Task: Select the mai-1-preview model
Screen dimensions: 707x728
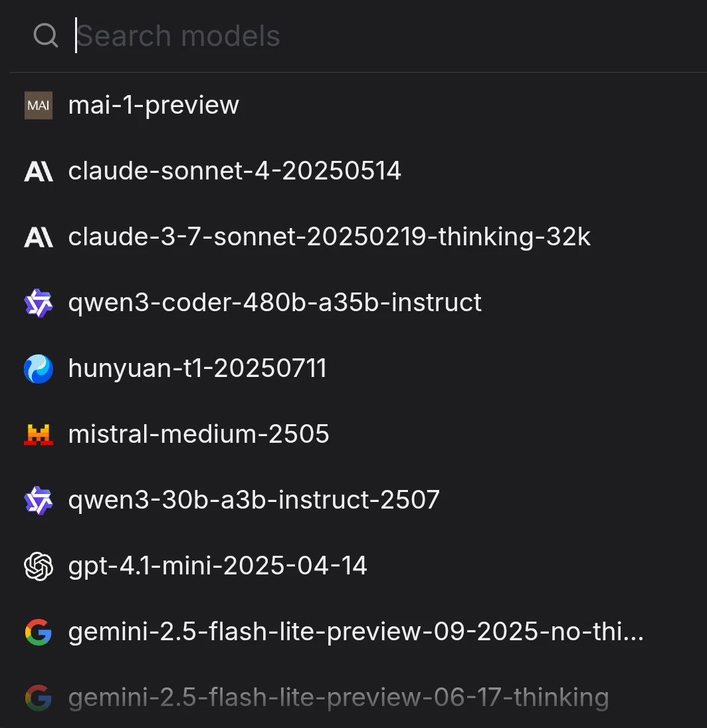Action: pos(153,106)
